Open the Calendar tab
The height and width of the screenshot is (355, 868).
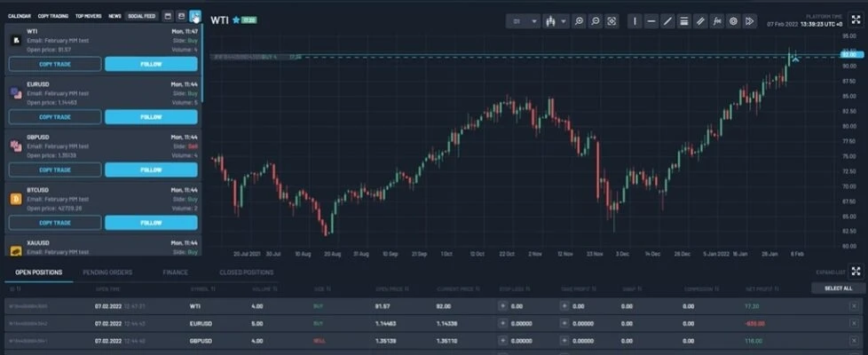[x=20, y=16]
